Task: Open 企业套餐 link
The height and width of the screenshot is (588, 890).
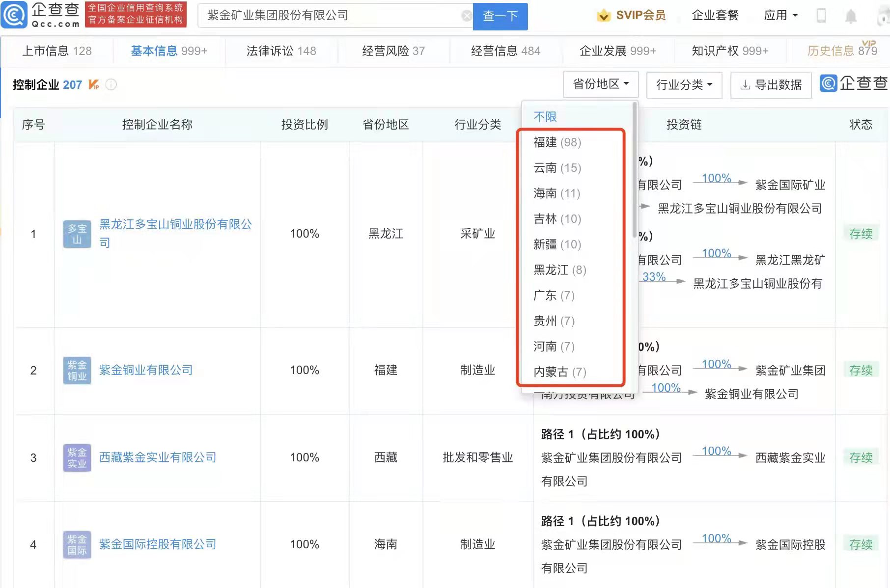Action: 715,16
